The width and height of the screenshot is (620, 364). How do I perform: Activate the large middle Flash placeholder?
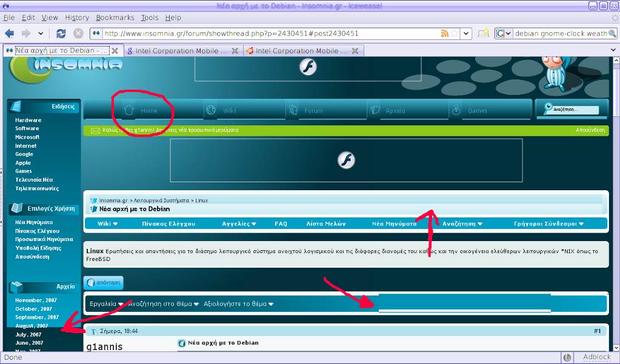coord(347,160)
